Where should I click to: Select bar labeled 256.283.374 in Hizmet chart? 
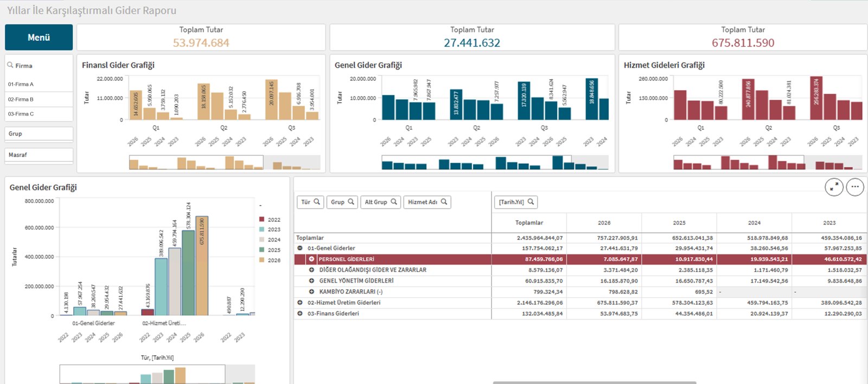point(816,98)
